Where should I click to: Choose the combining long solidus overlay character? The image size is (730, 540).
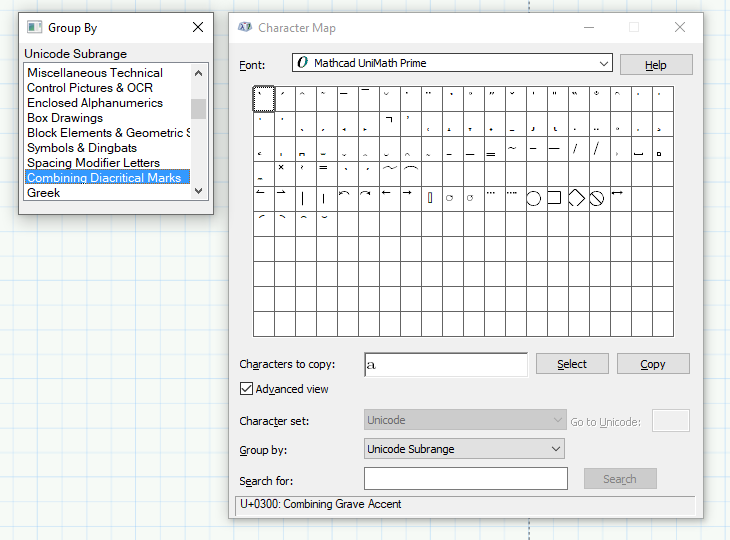(x=600, y=149)
